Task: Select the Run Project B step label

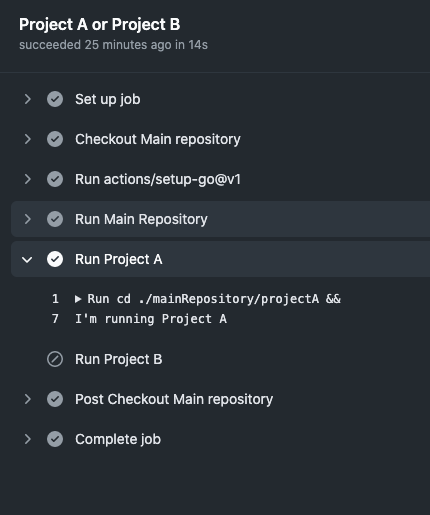Action: point(119,359)
